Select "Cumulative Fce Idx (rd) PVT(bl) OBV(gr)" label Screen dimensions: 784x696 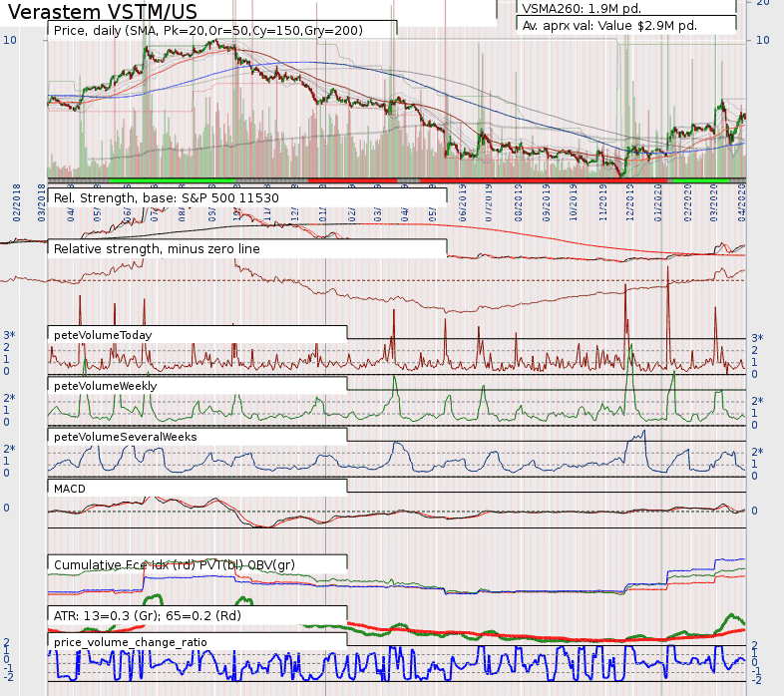174,565
